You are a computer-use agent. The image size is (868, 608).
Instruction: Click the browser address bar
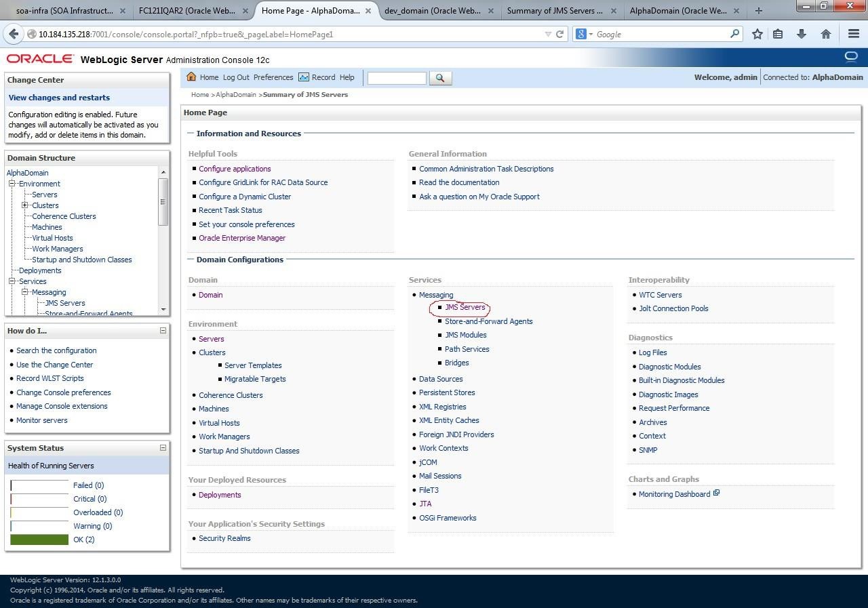click(285, 34)
